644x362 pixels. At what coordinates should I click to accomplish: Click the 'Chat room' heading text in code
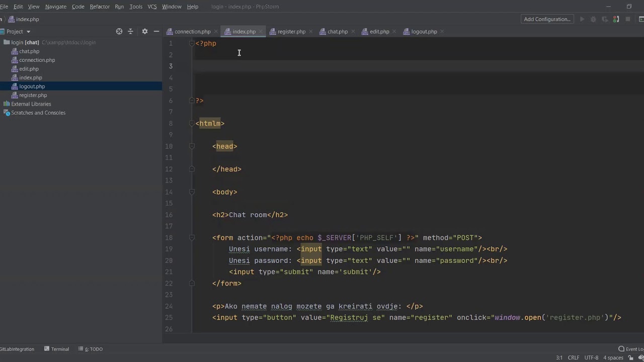click(x=248, y=215)
